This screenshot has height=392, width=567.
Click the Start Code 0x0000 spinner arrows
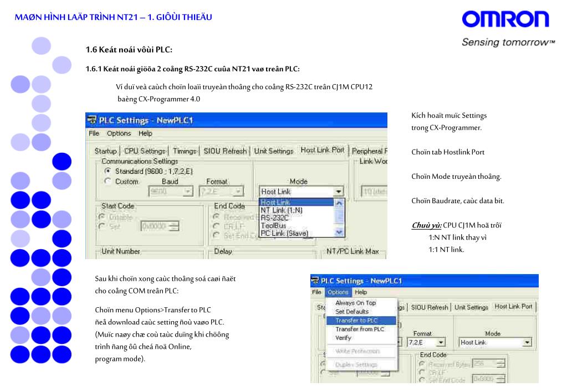(x=174, y=226)
